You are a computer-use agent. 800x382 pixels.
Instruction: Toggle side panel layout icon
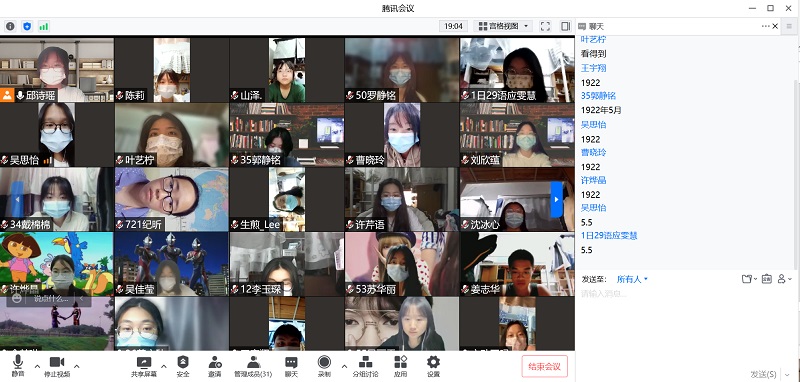[565, 26]
